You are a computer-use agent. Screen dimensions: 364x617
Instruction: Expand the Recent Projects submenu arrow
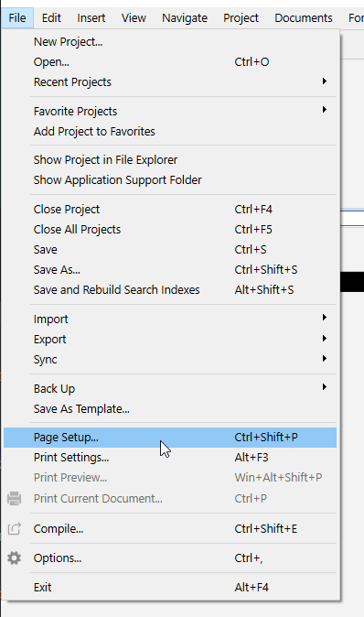point(325,81)
